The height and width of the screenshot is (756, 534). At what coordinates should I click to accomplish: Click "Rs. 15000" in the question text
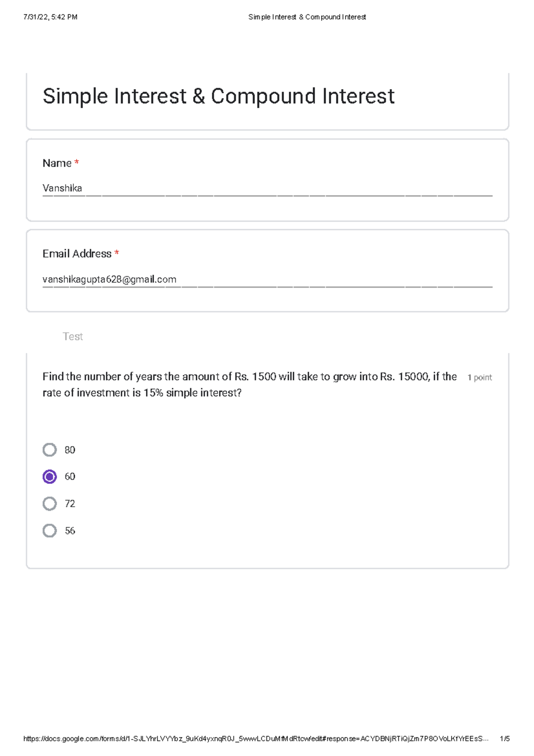405,377
